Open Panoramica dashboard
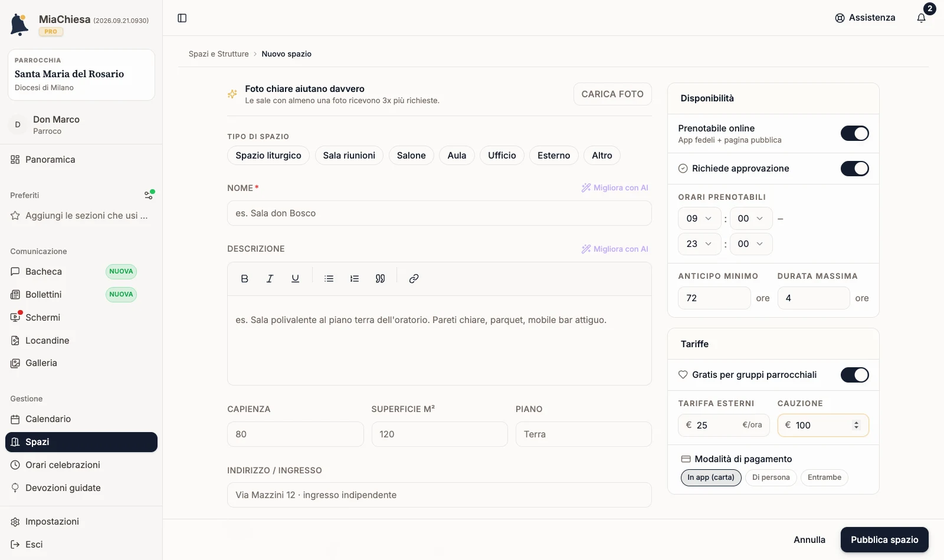Viewport: 944px width, 560px height. (81, 160)
